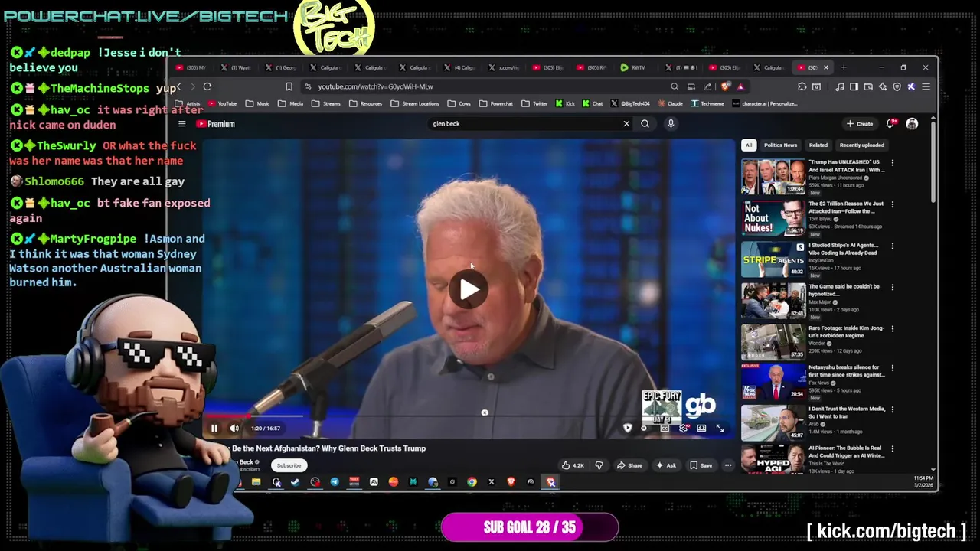Subscribe to the Glenn Beck channel
This screenshot has height=551, width=980.
pyautogui.click(x=289, y=465)
